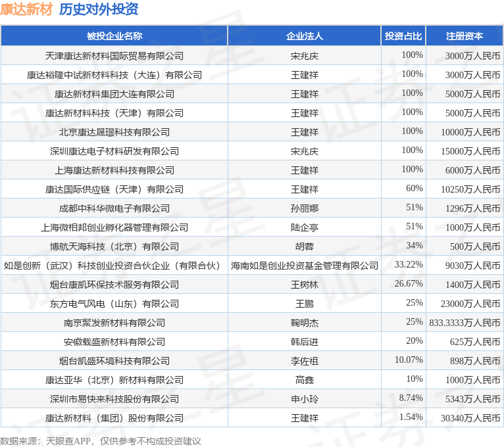Select the 康达新材 title text
Image resolution: width=504 pixels, height=447 pixels.
click(x=26, y=9)
